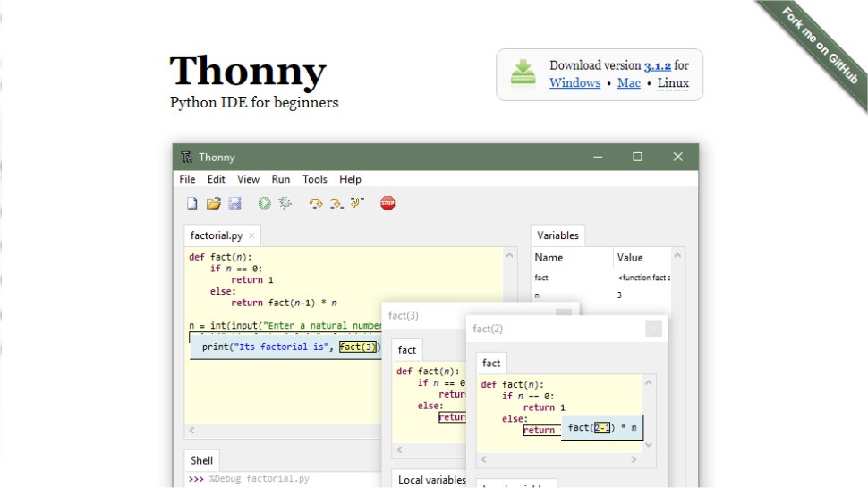The height and width of the screenshot is (488, 868).
Task: Open a file with the folder icon
Action: tap(213, 203)
